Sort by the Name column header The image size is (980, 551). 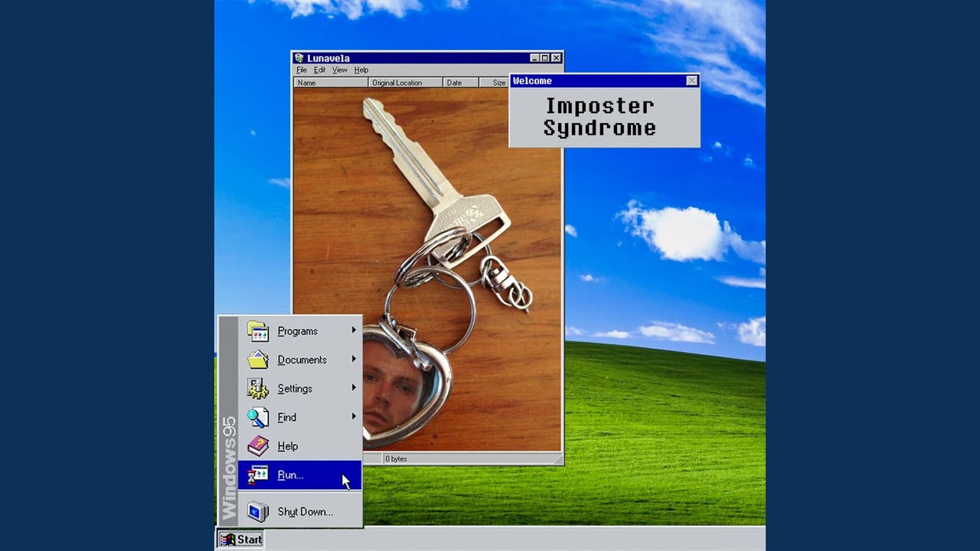coord(331,83)
